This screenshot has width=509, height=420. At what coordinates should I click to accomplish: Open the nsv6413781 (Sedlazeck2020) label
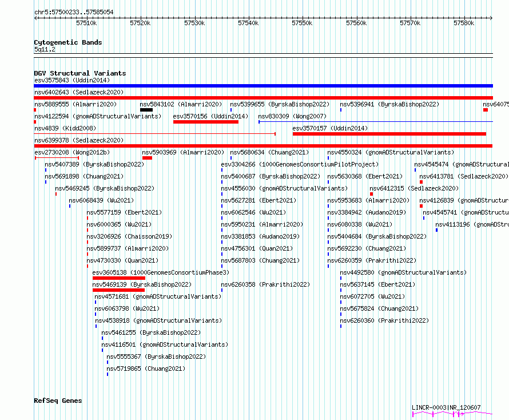coord(464,176)
